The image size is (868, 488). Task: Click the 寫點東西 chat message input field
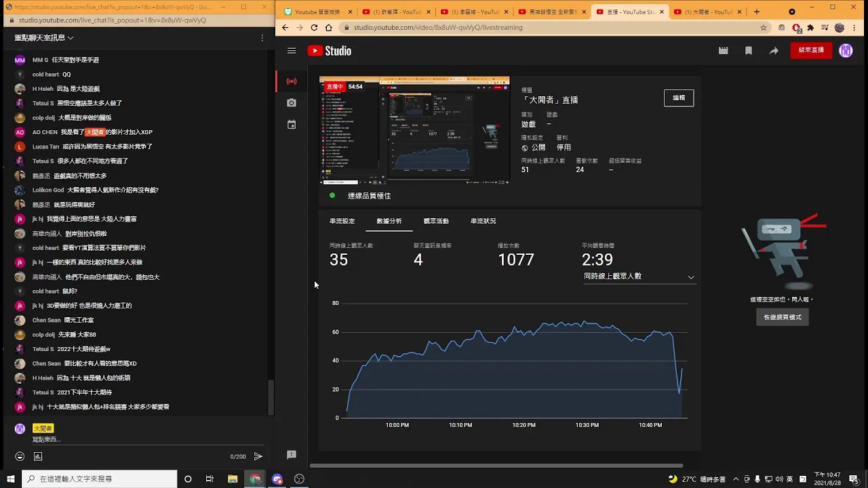[x=122, y=440]
